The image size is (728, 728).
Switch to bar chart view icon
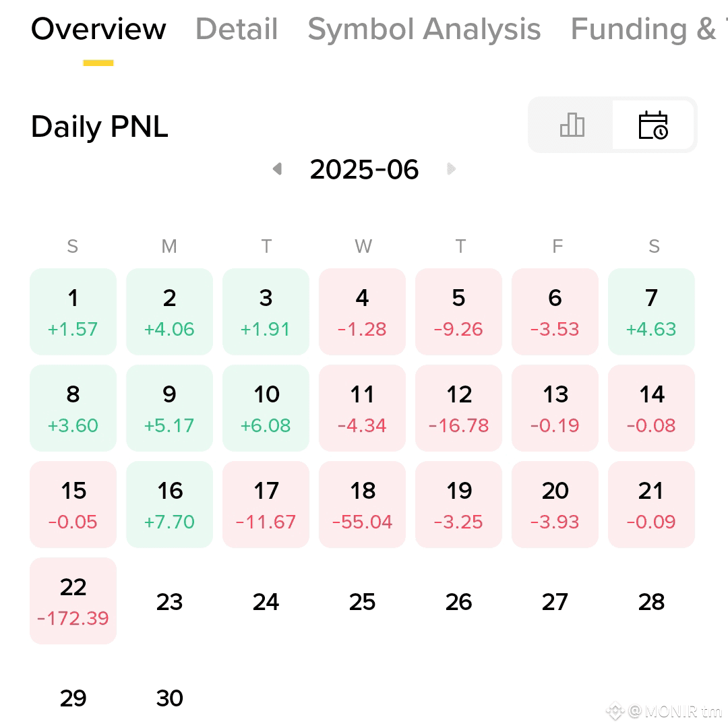tap(572, 125)
